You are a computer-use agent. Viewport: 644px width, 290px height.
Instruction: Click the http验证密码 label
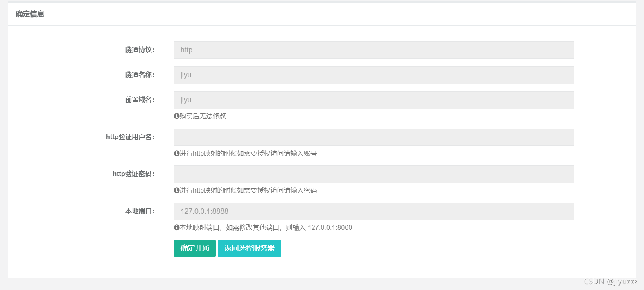[134, 174]
